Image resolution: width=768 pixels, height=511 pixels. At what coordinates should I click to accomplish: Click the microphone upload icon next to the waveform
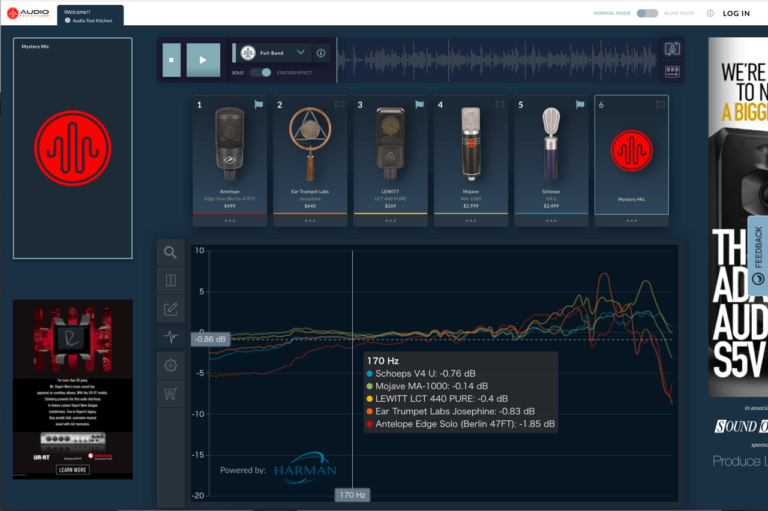672,49
